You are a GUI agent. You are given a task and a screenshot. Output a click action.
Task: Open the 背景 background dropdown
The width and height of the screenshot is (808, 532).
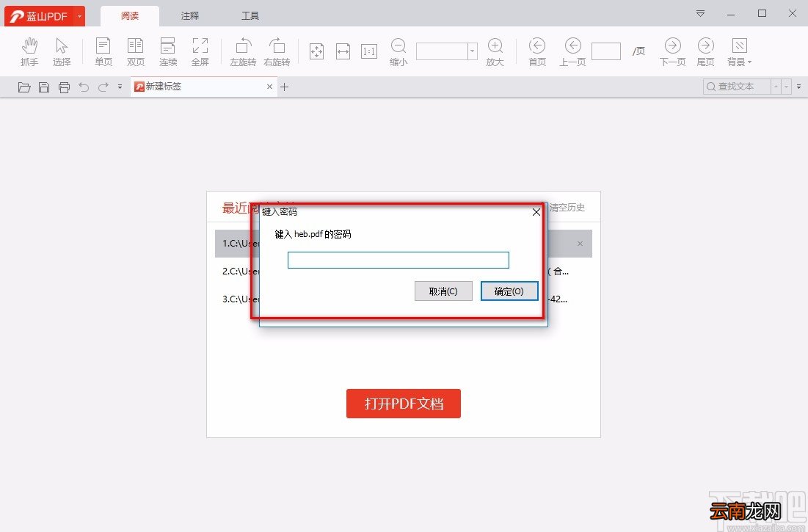740,51
